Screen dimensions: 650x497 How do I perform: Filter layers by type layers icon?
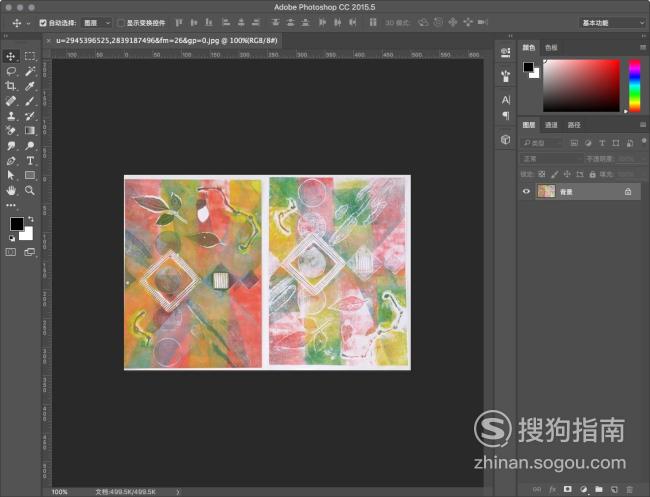click(x=602, y=143)
